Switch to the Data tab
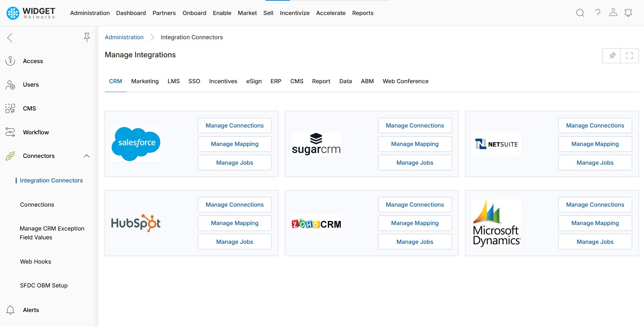The width and height of the screenshot is (644, 327). (346, 81)
